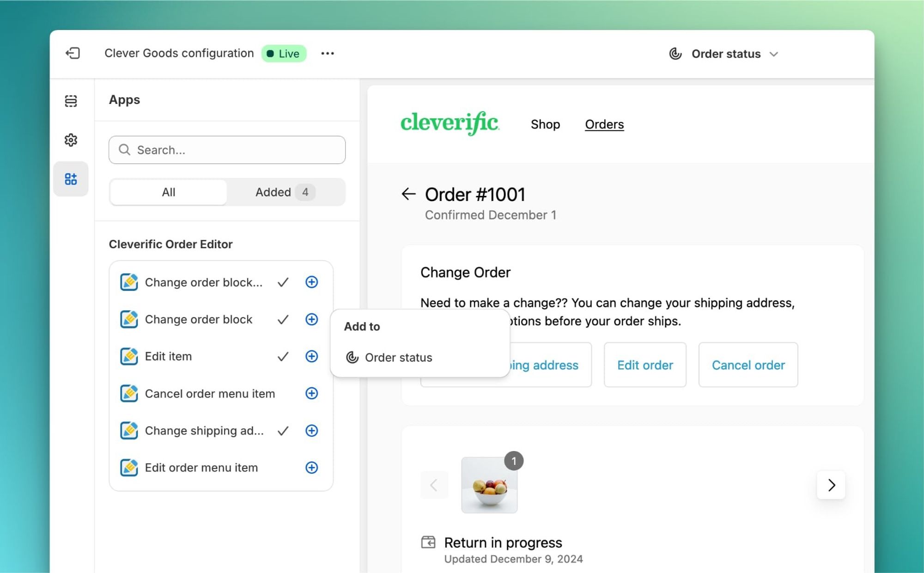924x573 pixels.
Task: Click the previous product left chevron
Action: [434, 485]
